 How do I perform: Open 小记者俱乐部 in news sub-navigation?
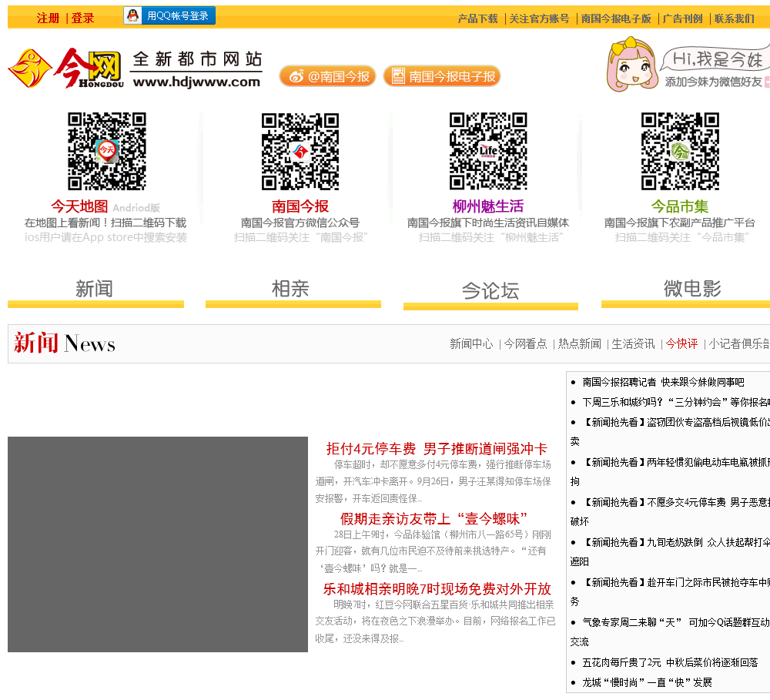(739, 344)
